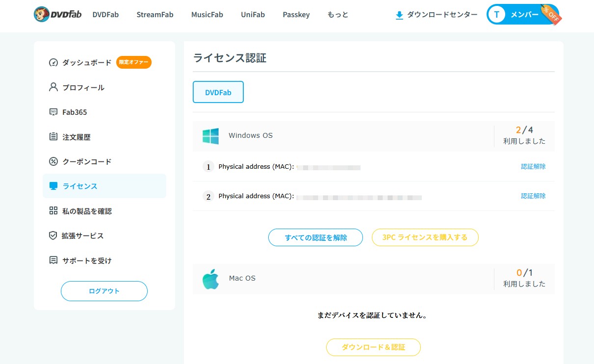Click 3PC ライセンスを購入する button
Screen dimensions: 594x364
[x=425, y=237]
